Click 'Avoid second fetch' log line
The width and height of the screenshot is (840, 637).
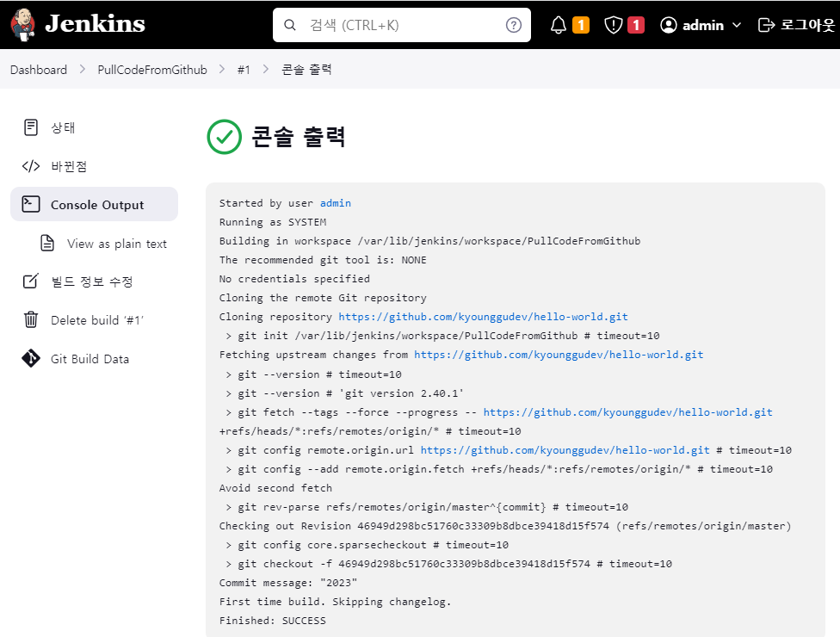pos(275,488)
